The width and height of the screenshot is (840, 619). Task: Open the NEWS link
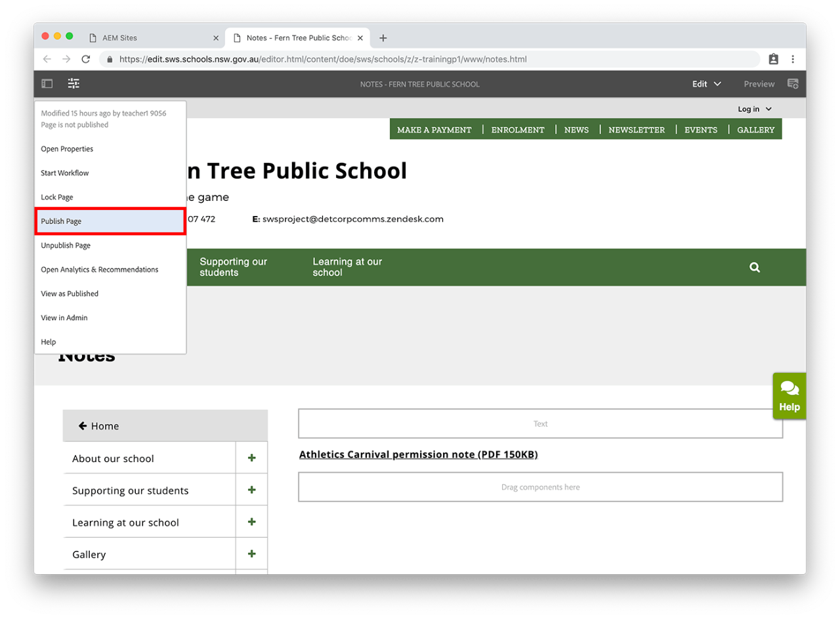[576, 130]
